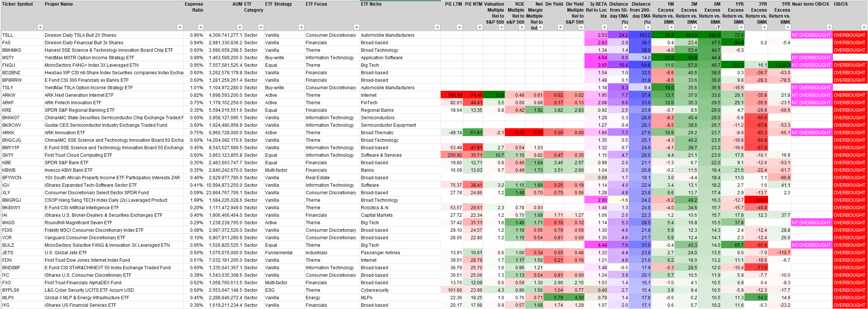
Task: Click the 153.2 distance from 200-day EMA cell
Action: [x=640, y=35]
